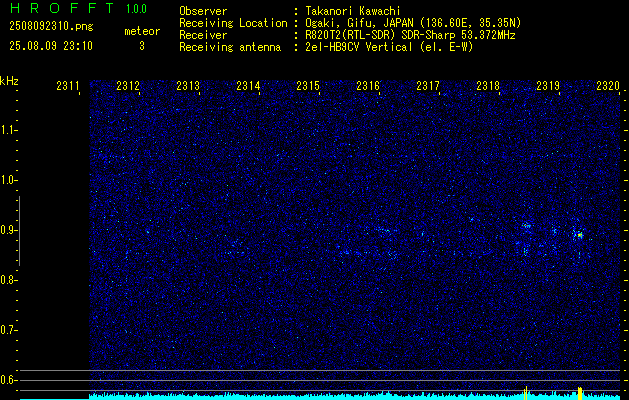
Task: Click the timestamp 25.08.09 23:10
Action: point(51,46)
